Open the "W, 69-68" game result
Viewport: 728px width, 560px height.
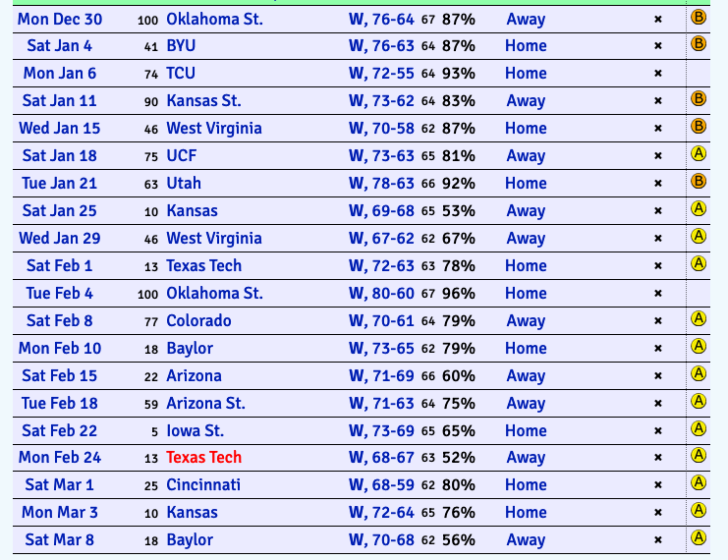click(382, 211)
